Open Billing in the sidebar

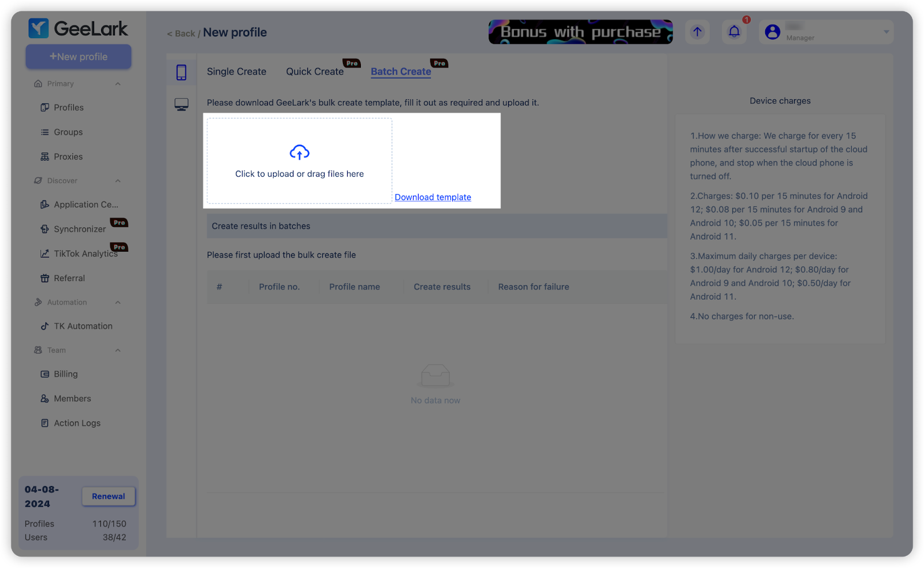click(x=66, y=374)
